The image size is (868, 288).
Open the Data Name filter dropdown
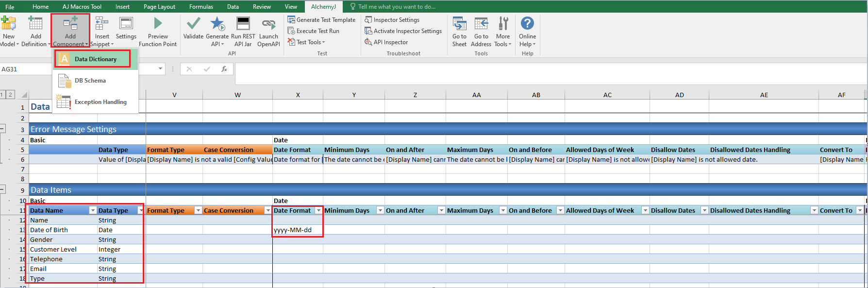point(93,210)
